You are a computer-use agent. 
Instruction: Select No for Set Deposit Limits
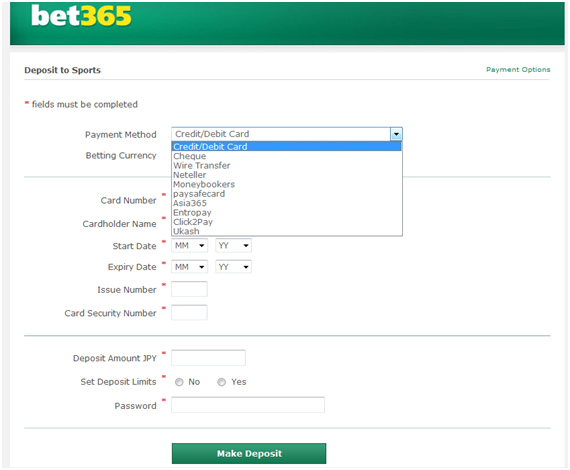pos(179,382)
